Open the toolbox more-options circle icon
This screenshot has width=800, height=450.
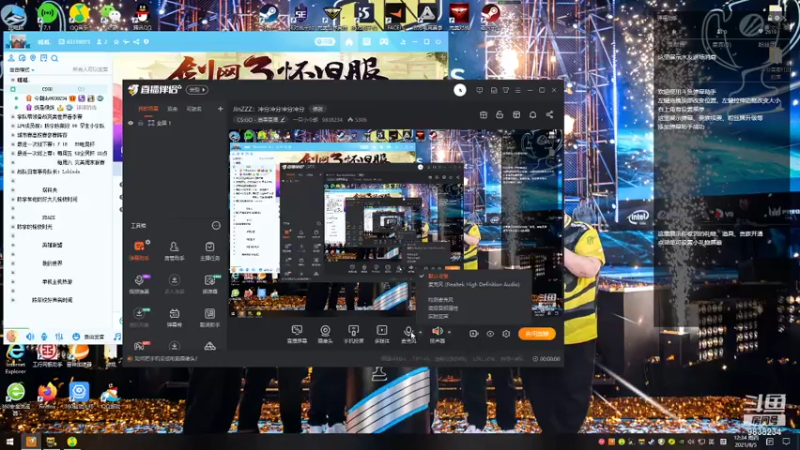(x=216, y=226)
